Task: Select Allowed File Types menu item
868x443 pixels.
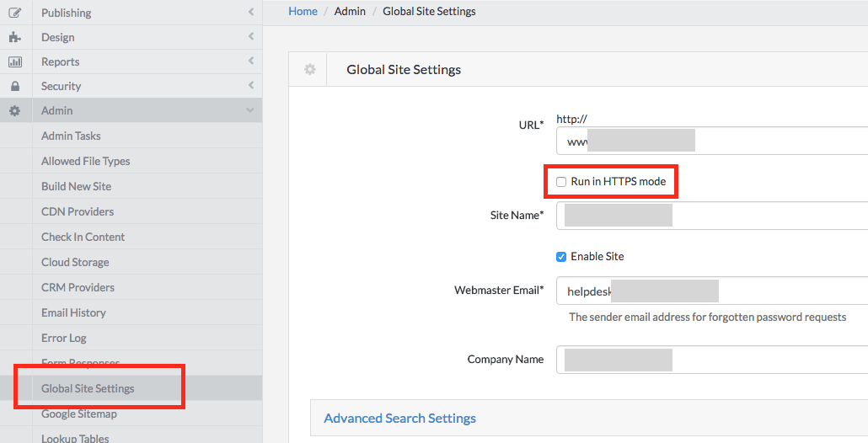Action: pos(85,161)
